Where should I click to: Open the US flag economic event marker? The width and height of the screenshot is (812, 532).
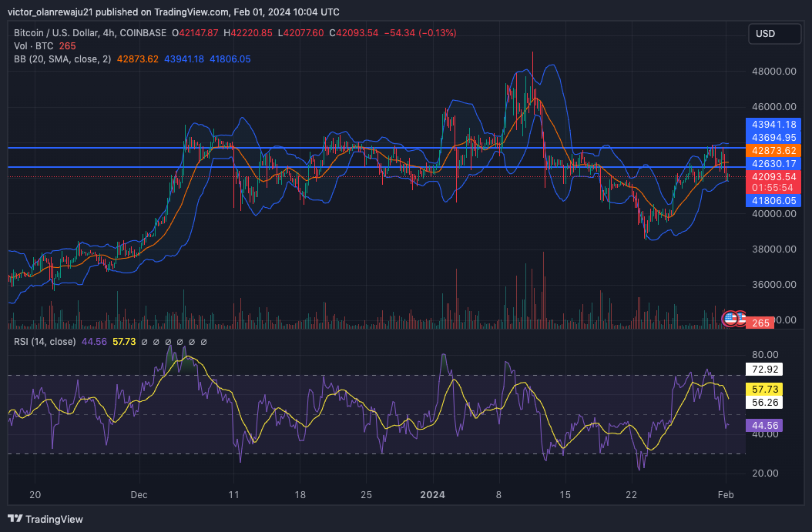pos(730,319)
